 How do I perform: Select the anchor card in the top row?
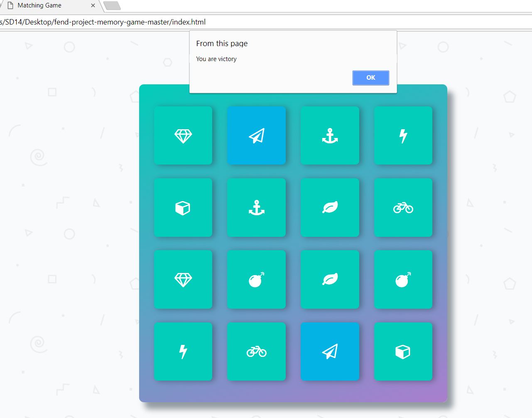pos(330,135)
